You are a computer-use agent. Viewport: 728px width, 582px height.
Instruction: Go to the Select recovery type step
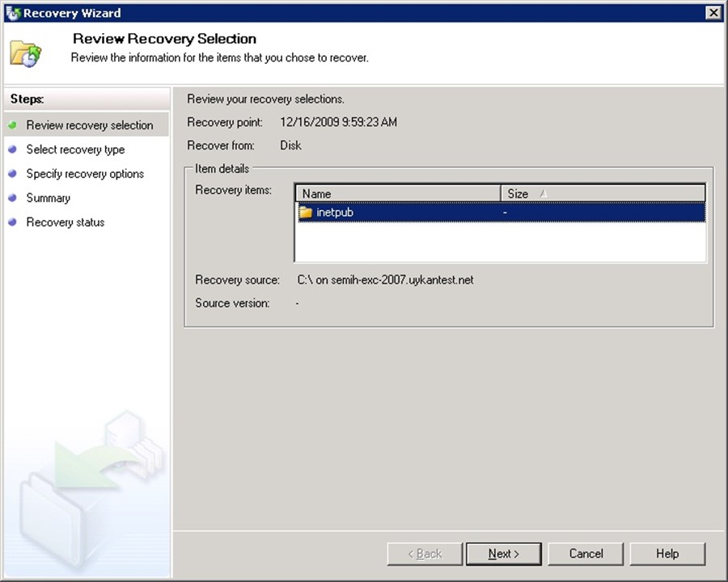[75, 150]
